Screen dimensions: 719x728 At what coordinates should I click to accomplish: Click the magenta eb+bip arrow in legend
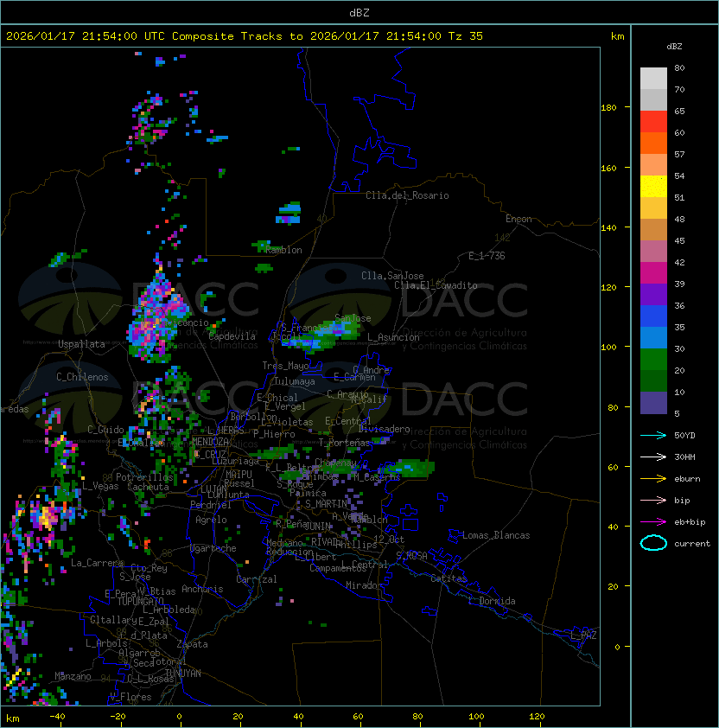653,522
